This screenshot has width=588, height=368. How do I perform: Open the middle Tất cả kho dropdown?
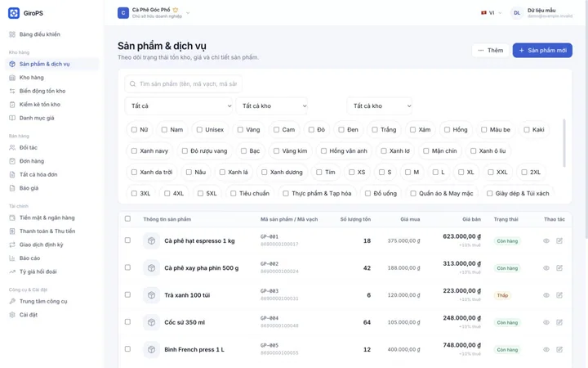click(x=272, y=106)
